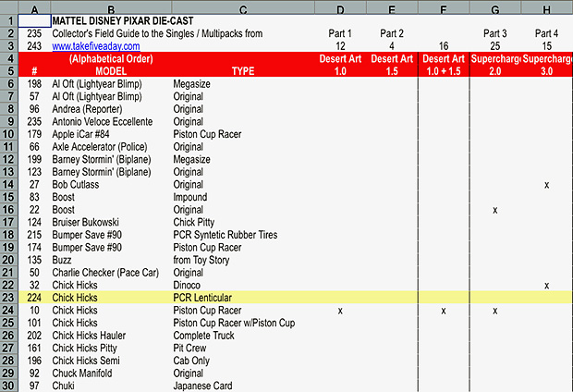
Task: Click the 'Desert Art 1.0 + 1.5' header
Action: pyautogui.click(x=444, y=65)
